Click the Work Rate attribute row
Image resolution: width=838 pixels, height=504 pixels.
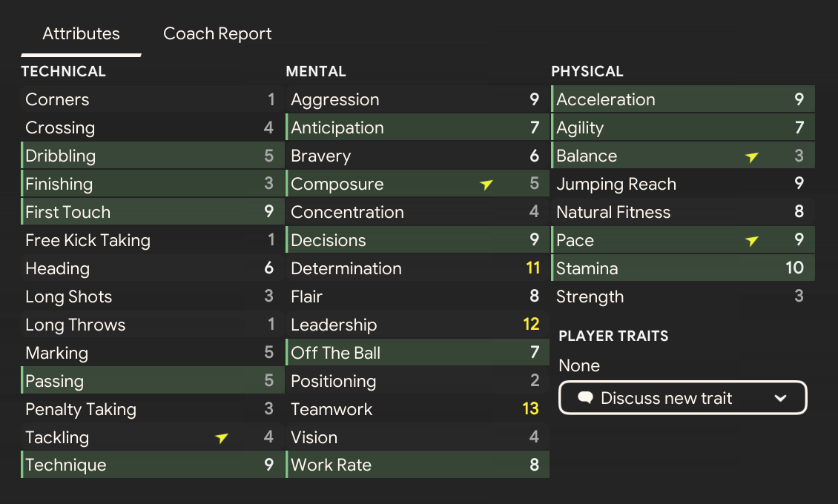pyautogui.click(x=418, y=465)
